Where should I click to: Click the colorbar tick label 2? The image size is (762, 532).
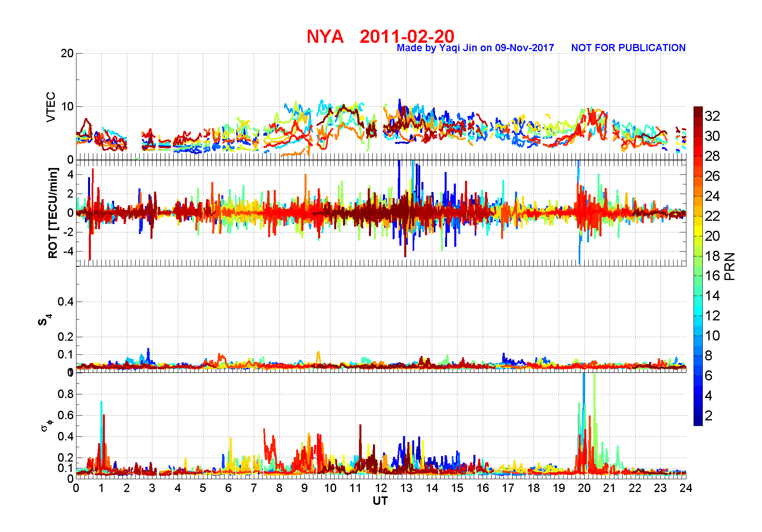click(709, 416)
